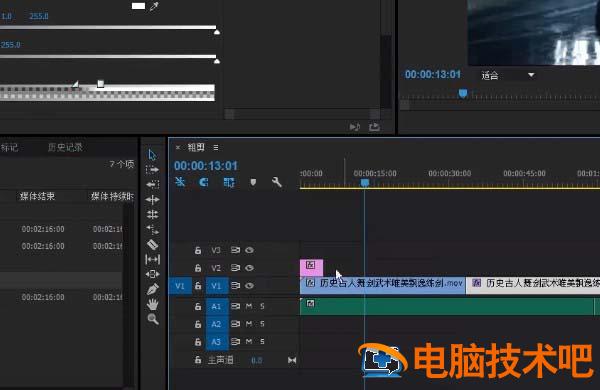Open timeline display settings wrench
600x390 pixels.
[x=277, y=182]
